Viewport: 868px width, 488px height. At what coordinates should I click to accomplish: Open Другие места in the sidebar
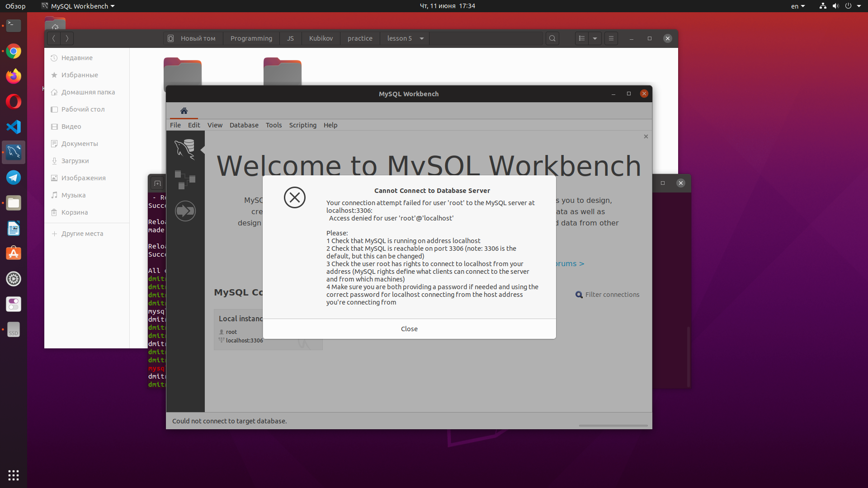tap(87, 234)
